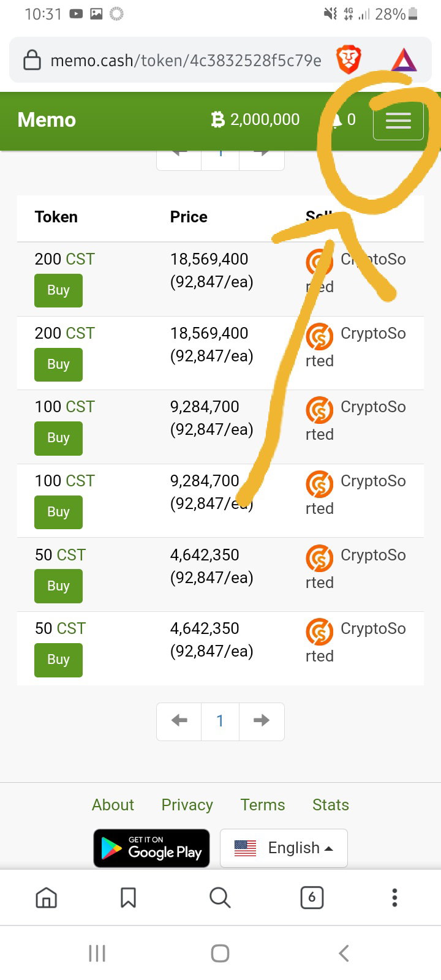The image size is (441, 980).
Task: Tap the BAT rewards triangle icon
Action: [404, 60]
